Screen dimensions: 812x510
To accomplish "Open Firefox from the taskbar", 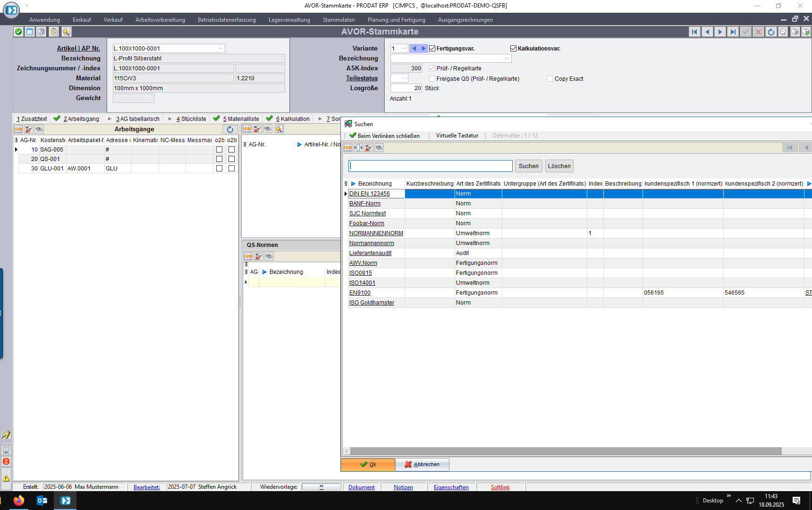I will (x=19, y=501).
